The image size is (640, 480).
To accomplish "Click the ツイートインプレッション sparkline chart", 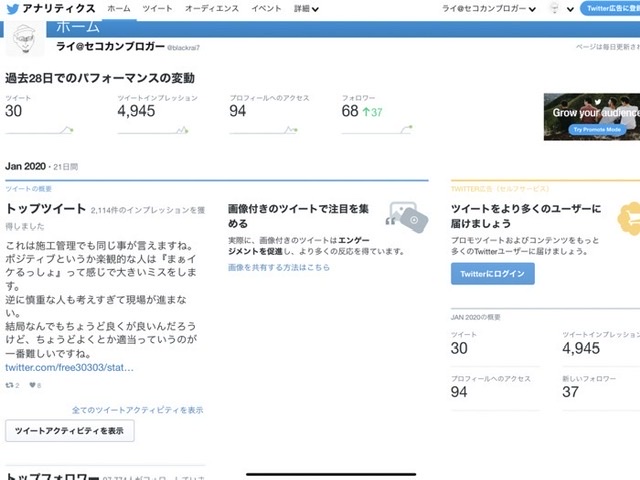I will click(153, 130).
